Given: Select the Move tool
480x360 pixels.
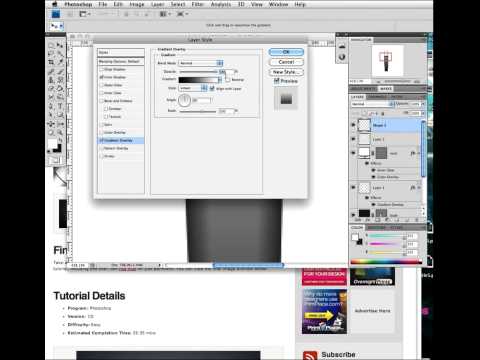Looking at the screenshot, I should pyautogui.click(x=60, y=45).
